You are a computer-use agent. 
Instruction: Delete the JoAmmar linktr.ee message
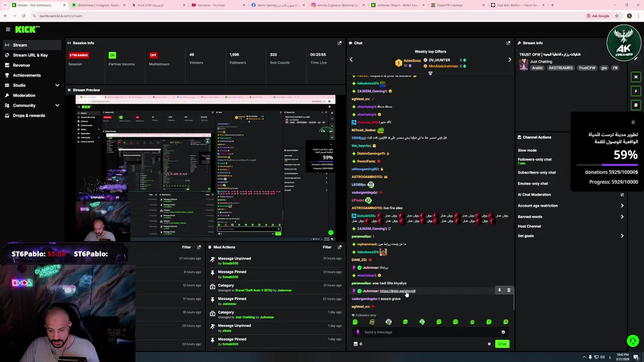point(509,290)
